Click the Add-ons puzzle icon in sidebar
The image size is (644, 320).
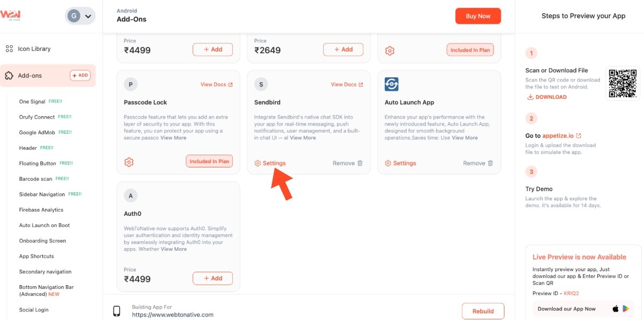coord(9,76)
